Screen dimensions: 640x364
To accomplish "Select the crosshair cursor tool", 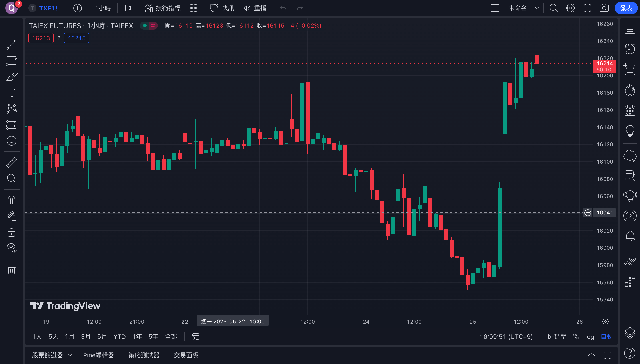I will (12, 29).
